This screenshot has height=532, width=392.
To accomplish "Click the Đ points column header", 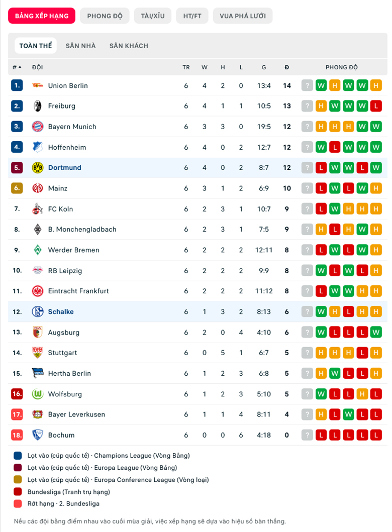I will pyautogui.click(x=287, y=67).
